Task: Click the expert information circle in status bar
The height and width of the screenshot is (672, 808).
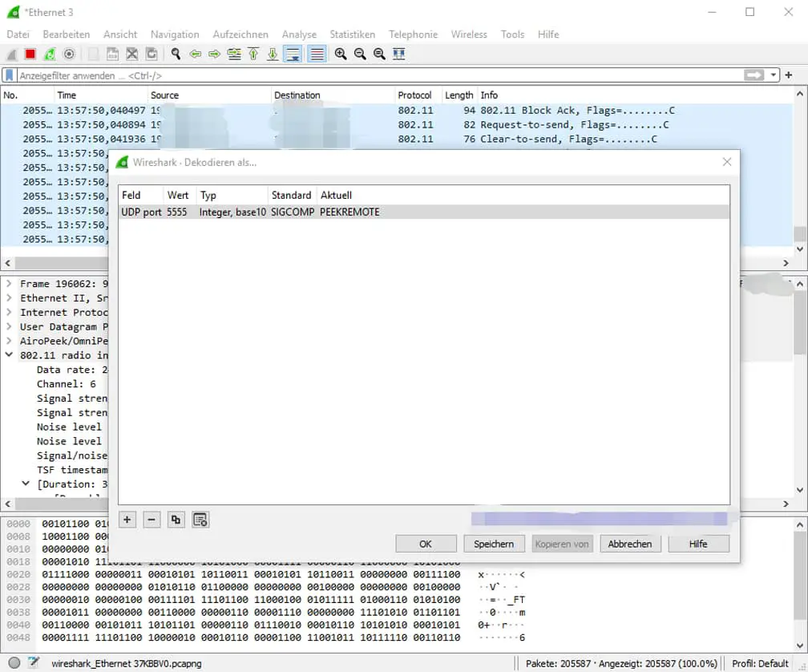Action: 14,663
